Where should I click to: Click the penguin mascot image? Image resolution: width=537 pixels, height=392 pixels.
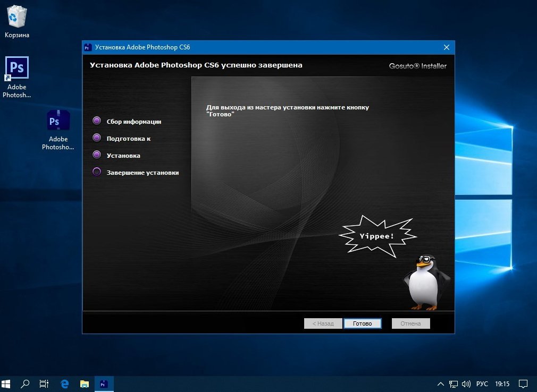tap(426, 282)
